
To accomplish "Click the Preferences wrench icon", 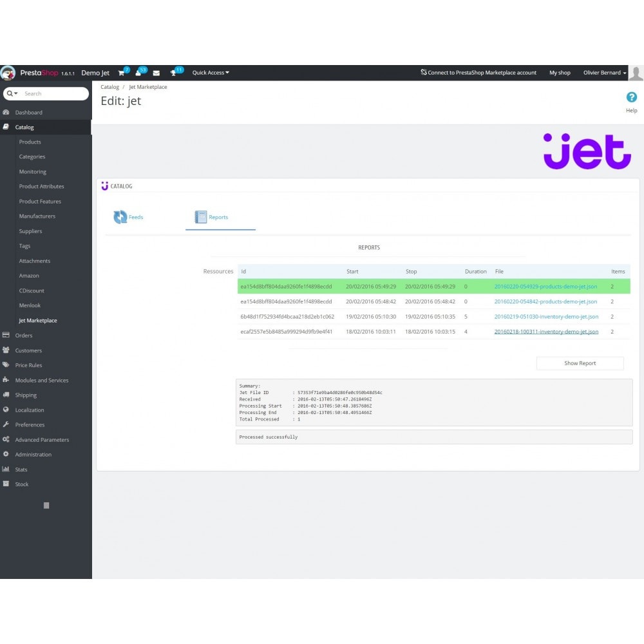I will (6, 424).
